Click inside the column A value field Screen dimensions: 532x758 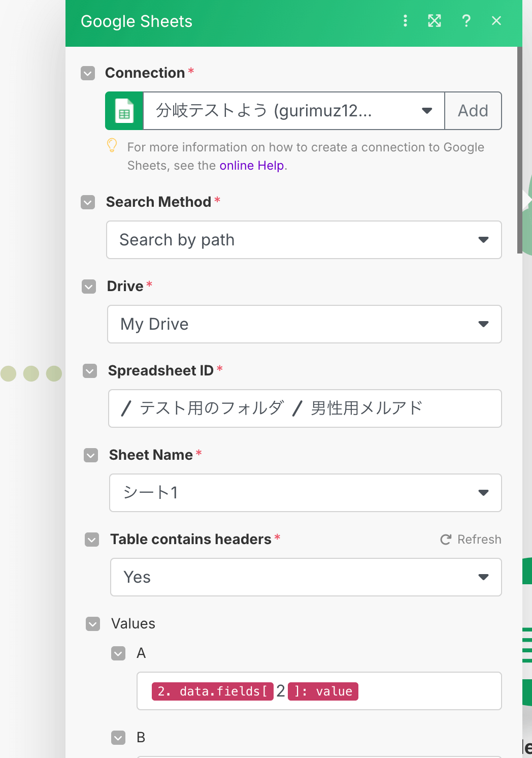319,691
